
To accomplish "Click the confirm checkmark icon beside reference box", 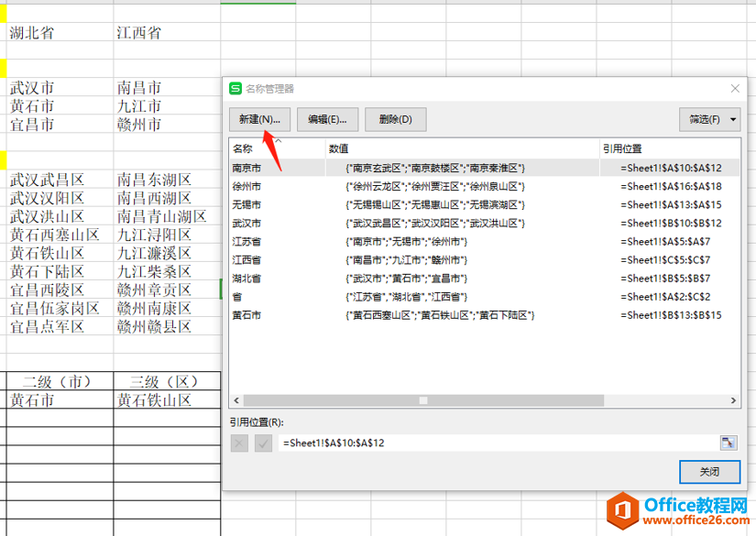I will pos(263,443).
